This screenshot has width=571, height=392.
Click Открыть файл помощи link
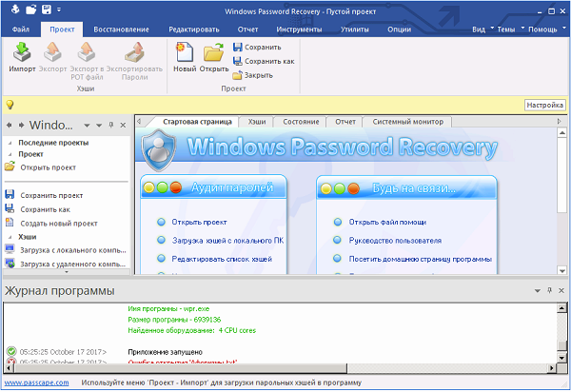click(387, 222)
